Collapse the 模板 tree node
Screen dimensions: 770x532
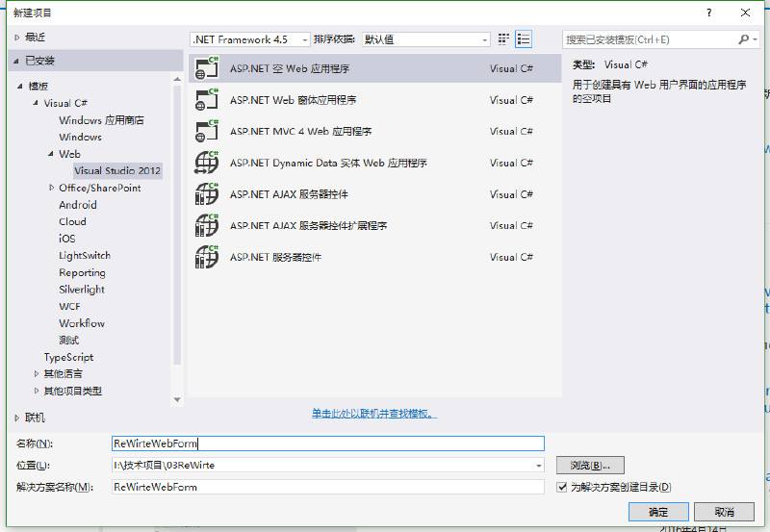click(20, 86)
